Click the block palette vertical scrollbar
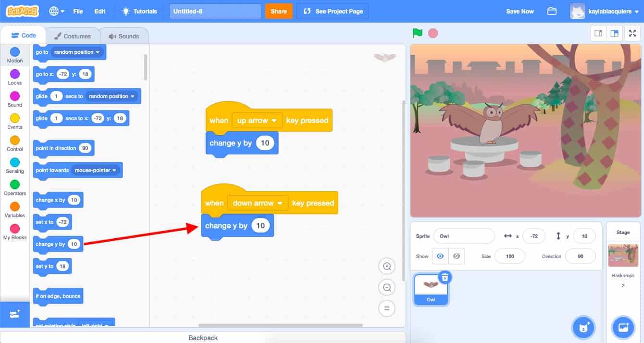The height and width of the screenshot is (343, 644). [146, 67]
